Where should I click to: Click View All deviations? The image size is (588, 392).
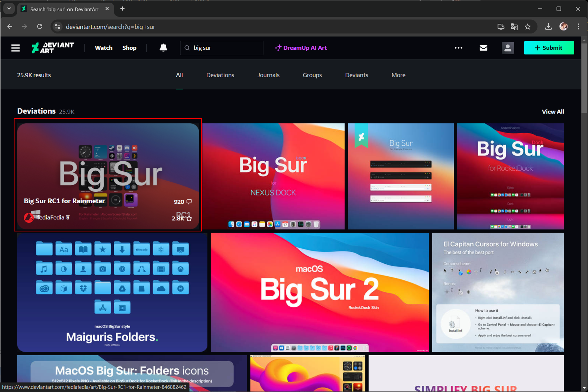click(553, 112)
